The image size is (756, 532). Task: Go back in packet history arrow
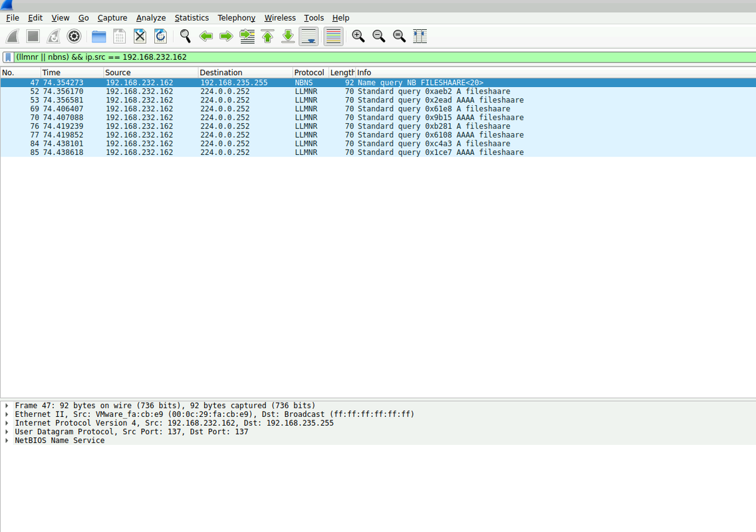tap(206, 36)
